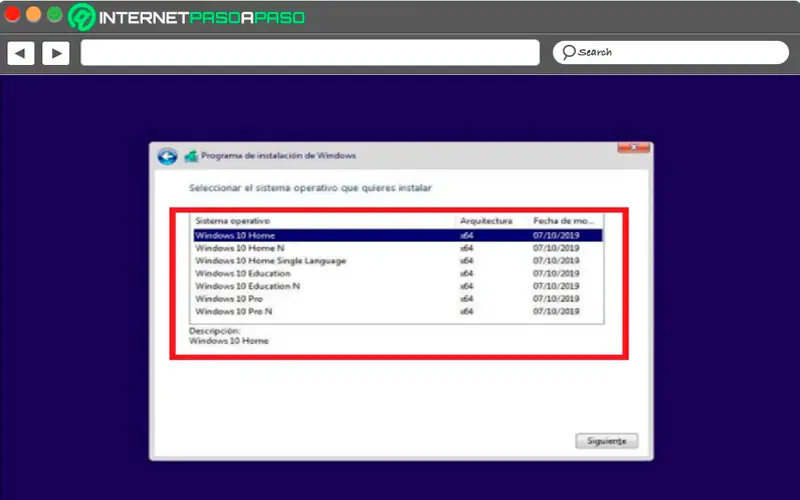The width and height of the screenshot is (800, 500).
Task: Click the 07/10/2019 date for Windows 10 Education
Action: click(x=556, y=273)
